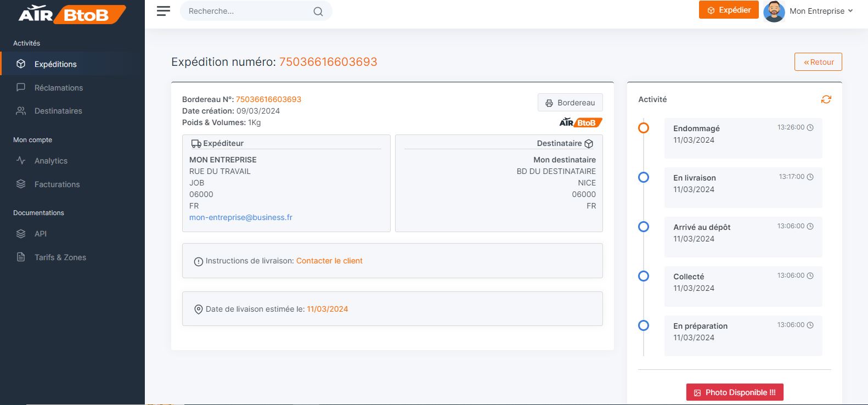Select Analytics from the sidebar
This screenshot has height=405, width=868.
(51, 161)
